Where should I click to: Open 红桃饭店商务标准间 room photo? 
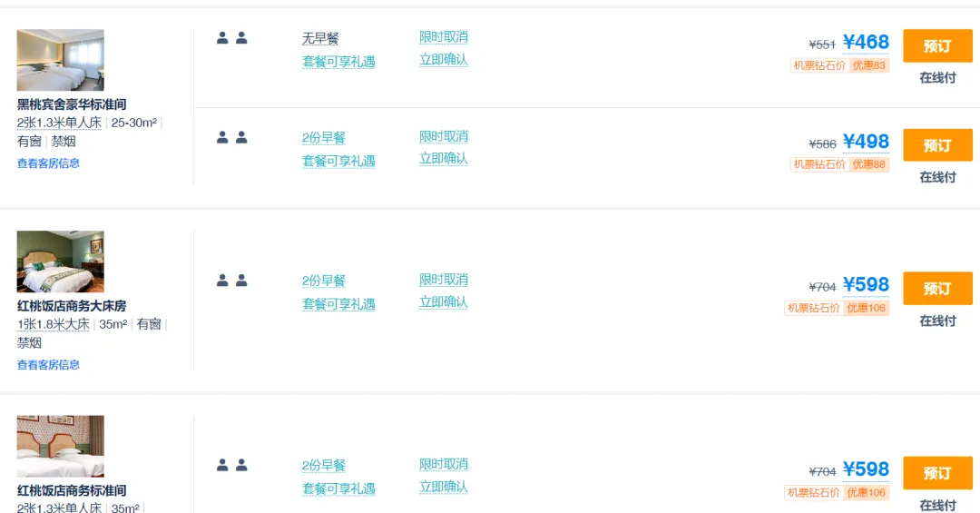60,447
